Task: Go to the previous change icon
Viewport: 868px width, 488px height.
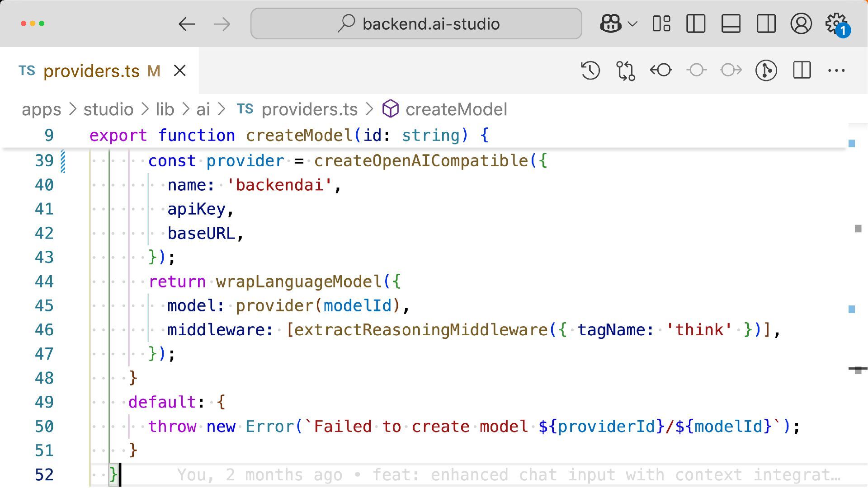Action: pos(660,70)
